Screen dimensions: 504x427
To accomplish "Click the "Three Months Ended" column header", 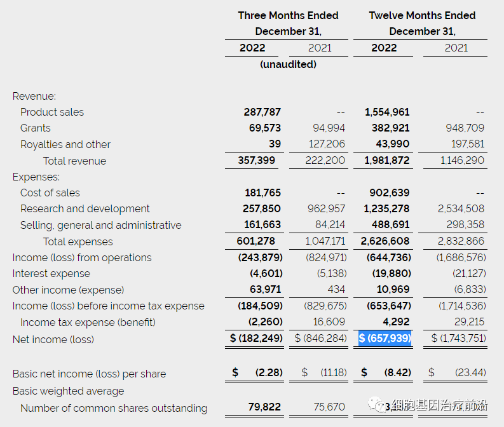I will pyautogui.click(x=288, y=15).
